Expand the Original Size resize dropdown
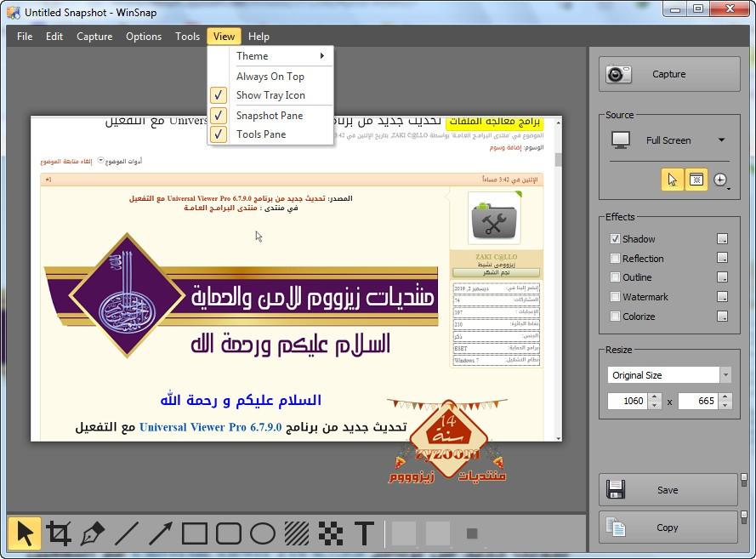This screenshot has height=559, width=756. pos(725,374)
